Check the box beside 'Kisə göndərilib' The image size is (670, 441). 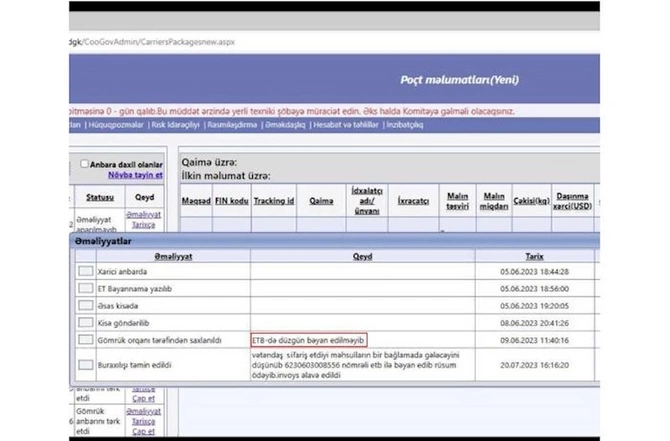click(x=86, y=323)
